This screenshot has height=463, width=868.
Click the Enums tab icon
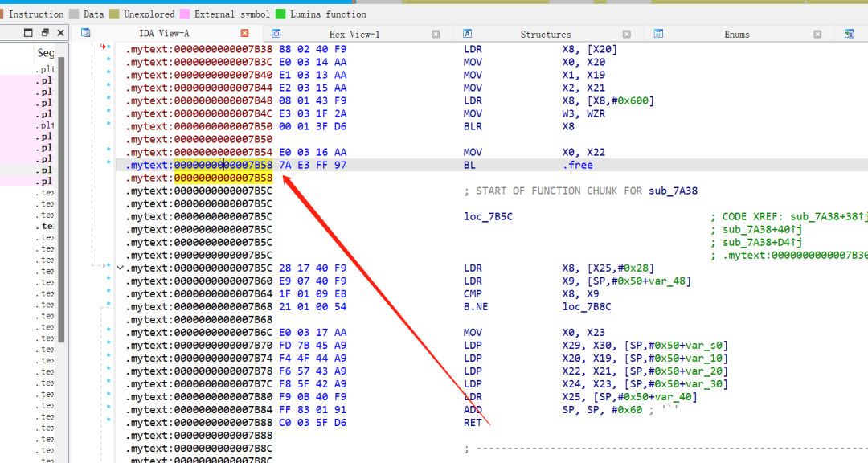click(x=658, y=34)
